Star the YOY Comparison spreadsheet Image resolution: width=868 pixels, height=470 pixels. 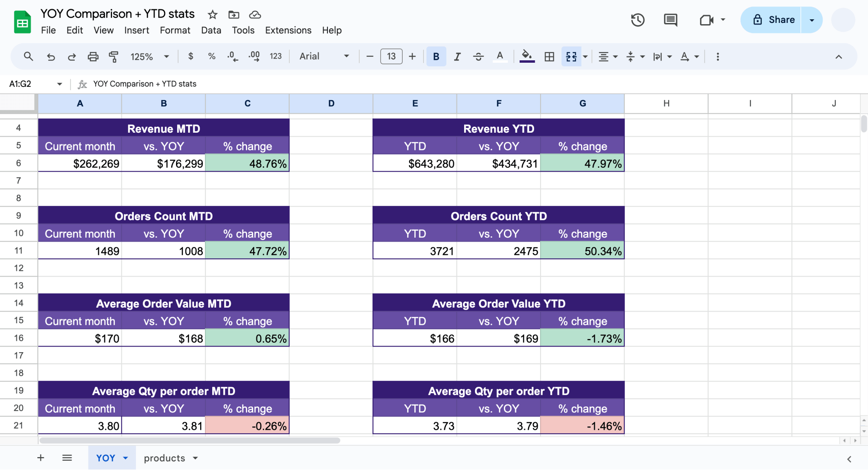[212, 14]
